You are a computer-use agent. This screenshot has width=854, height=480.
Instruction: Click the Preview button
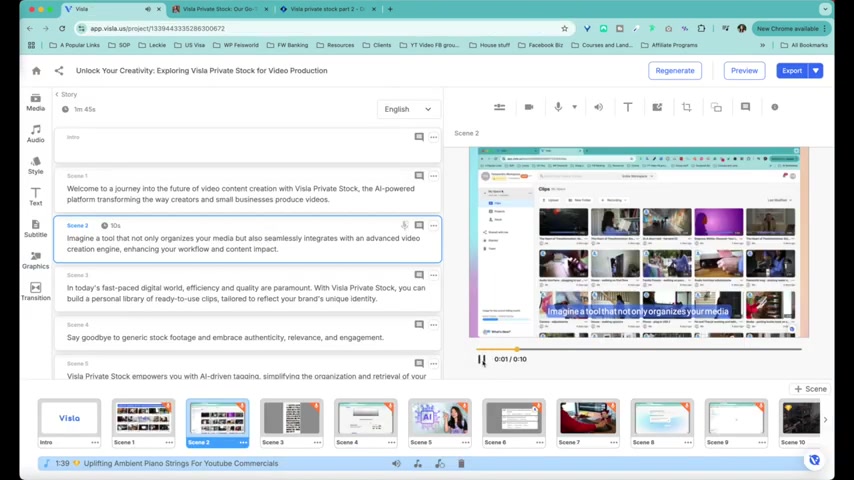[744, 71]
